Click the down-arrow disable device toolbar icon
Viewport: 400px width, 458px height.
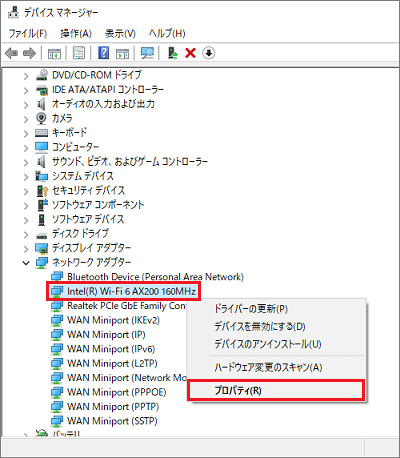[209, 53]
